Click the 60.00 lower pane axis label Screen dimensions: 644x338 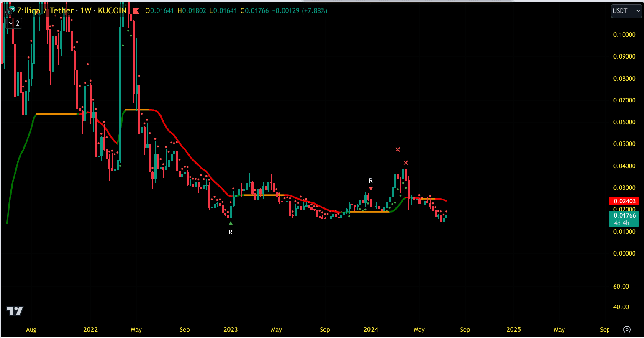click(x=621, y=287)
